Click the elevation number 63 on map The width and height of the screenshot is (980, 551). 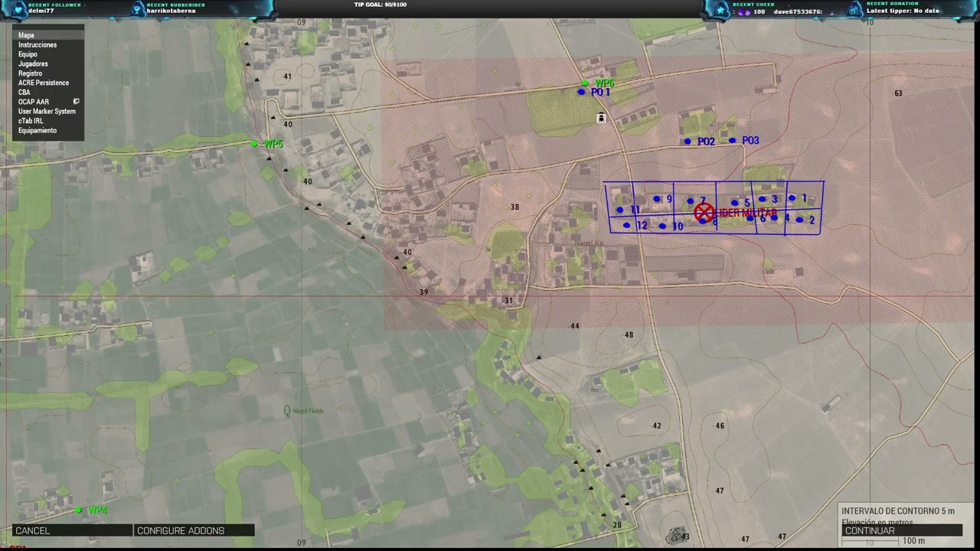tap(898, 93)
